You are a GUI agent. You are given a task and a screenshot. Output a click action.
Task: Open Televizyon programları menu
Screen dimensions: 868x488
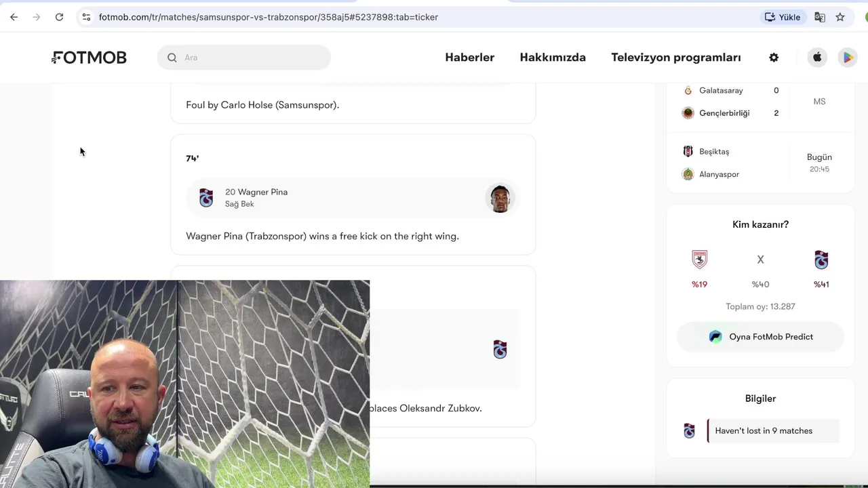point(676,58)
